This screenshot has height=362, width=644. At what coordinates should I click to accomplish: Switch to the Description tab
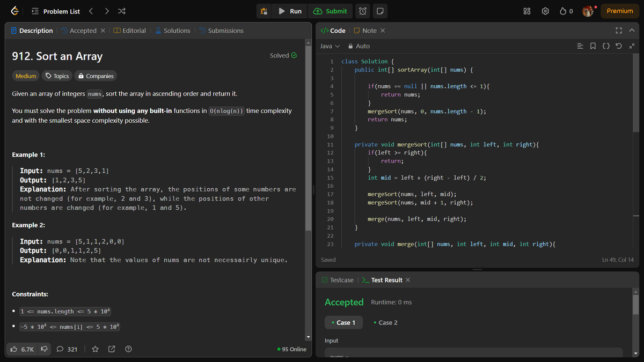(32, 31)
